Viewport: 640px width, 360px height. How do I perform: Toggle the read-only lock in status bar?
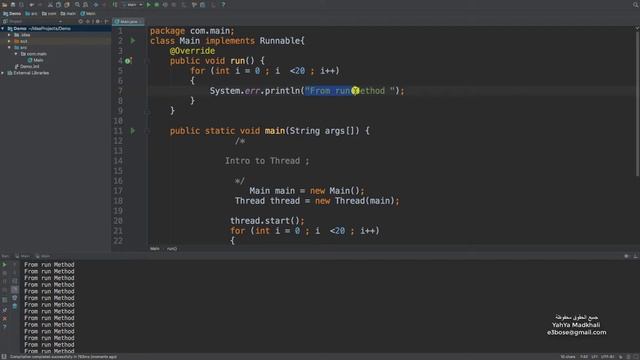621,357
